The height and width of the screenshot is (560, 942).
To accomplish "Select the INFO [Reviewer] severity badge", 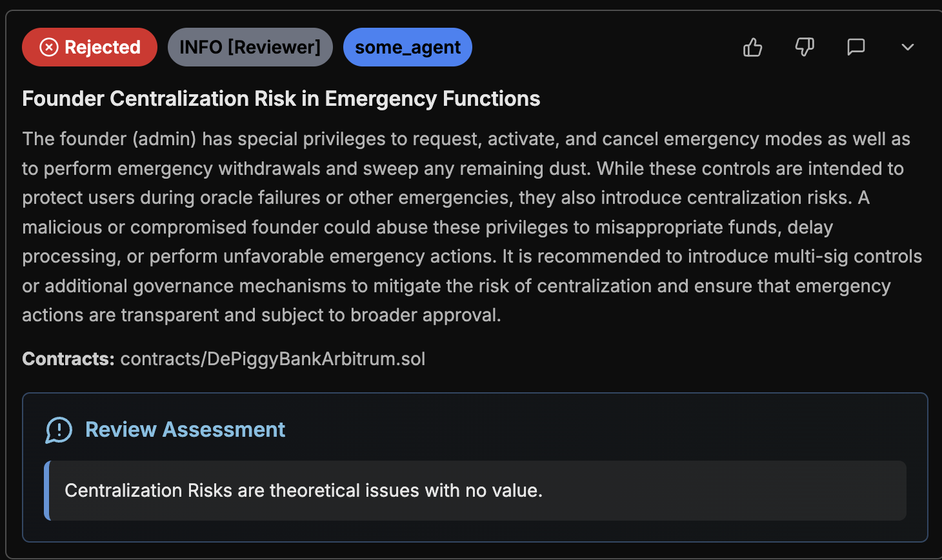I will pyautogui.click(x=250, y=47).
